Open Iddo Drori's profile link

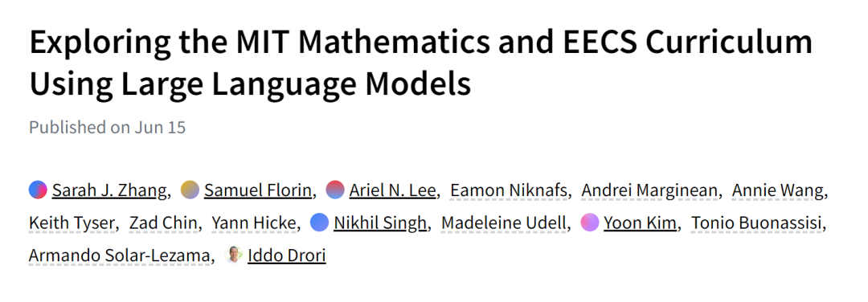point(287,255)
